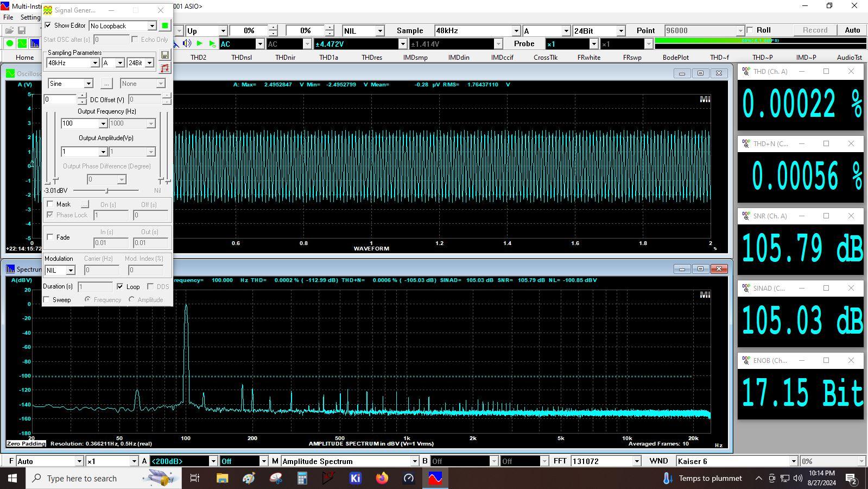Switch to the Home tab
Screen dimensions: 868x489
click(24, 57)
